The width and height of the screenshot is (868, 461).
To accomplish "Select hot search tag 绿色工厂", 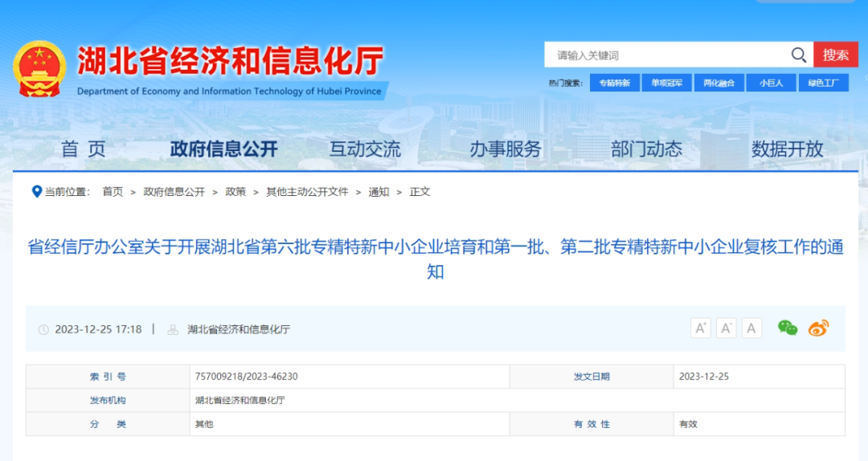I will (823, 83).
